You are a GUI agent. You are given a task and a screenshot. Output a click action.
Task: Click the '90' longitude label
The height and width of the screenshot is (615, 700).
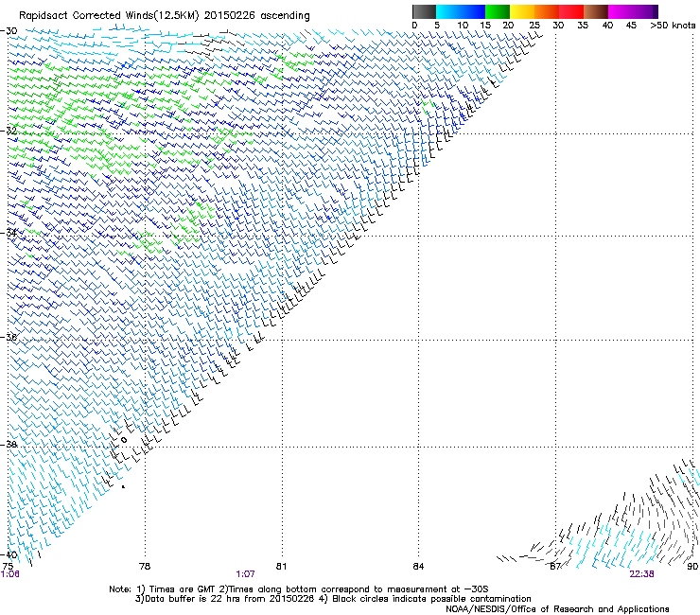pyautogui.click(x=692, y=567)
